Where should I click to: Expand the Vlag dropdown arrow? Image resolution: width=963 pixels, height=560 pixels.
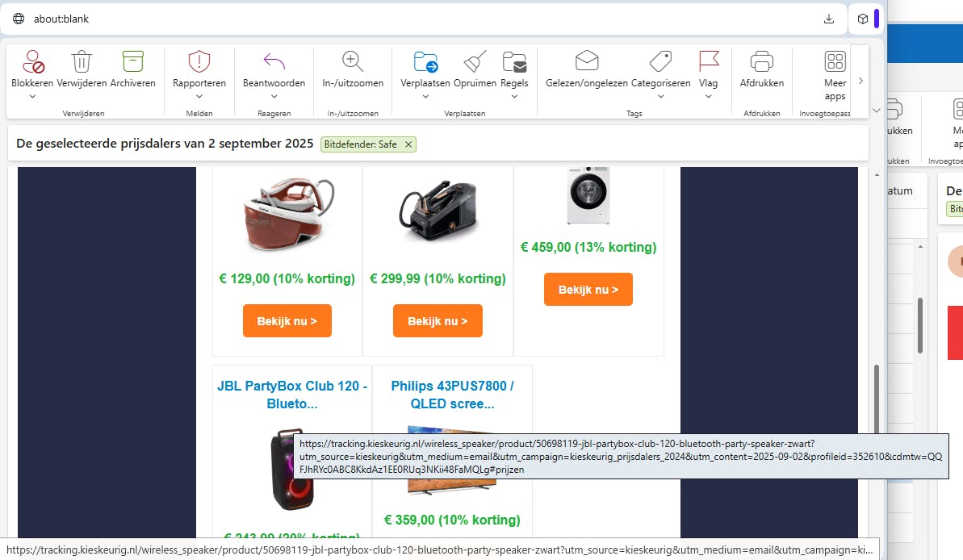click(708, 96)
